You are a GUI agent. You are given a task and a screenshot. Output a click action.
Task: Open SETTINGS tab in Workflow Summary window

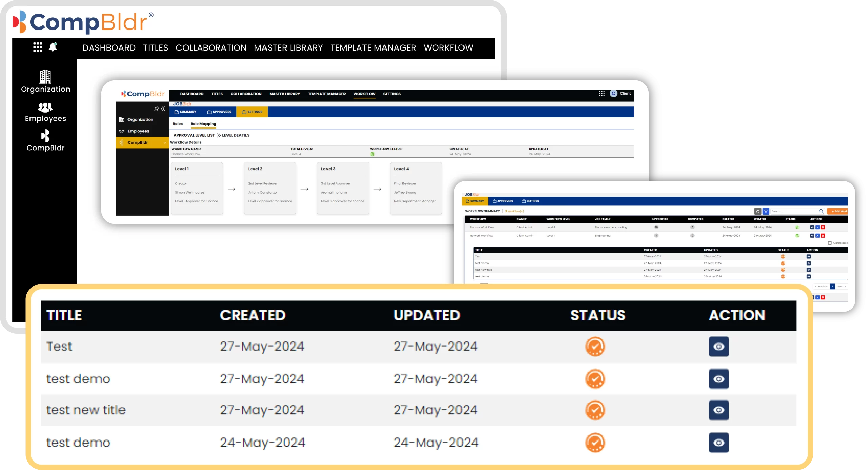click(530, 201)
